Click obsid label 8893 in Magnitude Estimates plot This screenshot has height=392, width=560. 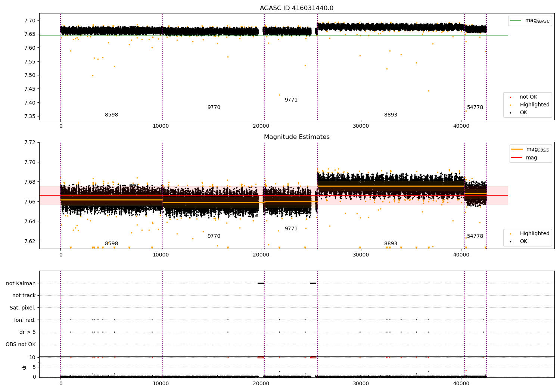pos(391,244)
